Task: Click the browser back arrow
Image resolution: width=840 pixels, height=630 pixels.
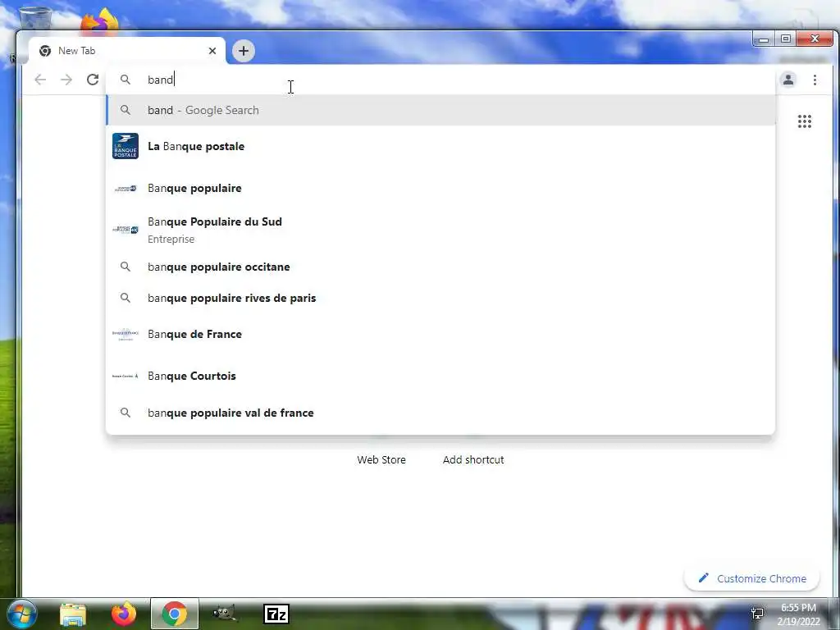Action: coord(40,80)
